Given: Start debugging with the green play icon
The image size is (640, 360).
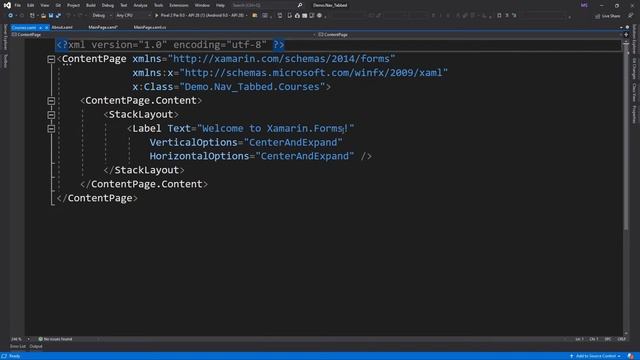Looking at the screenshot, I should 156,16.
